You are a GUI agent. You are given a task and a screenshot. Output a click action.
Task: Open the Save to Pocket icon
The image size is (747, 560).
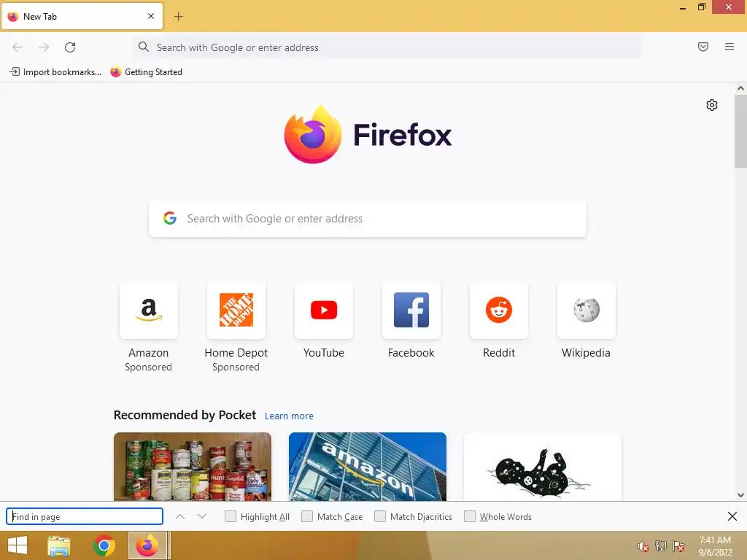[x=703, y=47]
